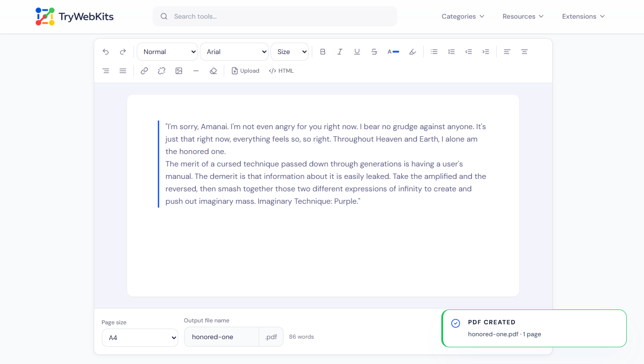Open the A4 page size dropdown
Screen dimensions: 644x364
pyautogui.click(x=140, y=338)
